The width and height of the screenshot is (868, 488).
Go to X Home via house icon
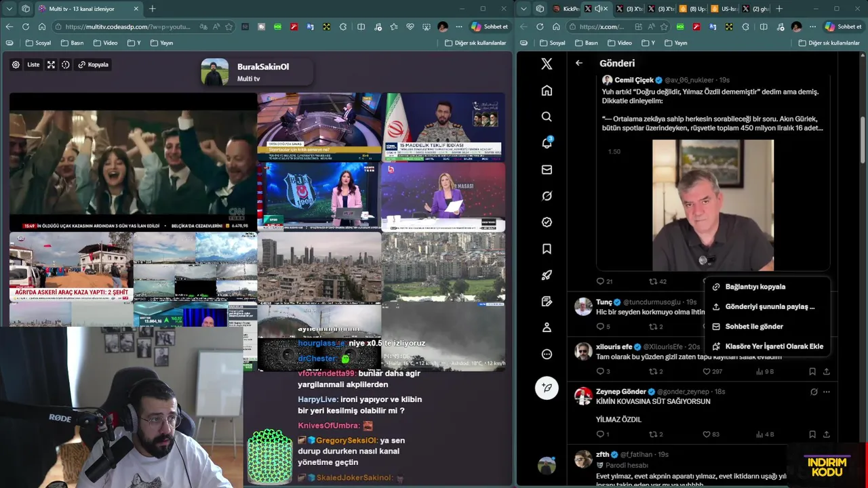click(x=547, y=90)
